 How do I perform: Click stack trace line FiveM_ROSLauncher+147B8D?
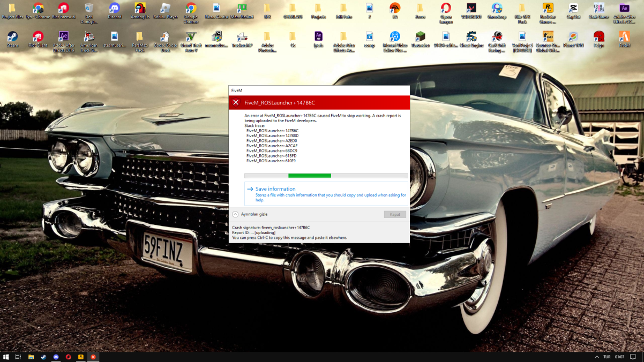click(x=272, y=136)
